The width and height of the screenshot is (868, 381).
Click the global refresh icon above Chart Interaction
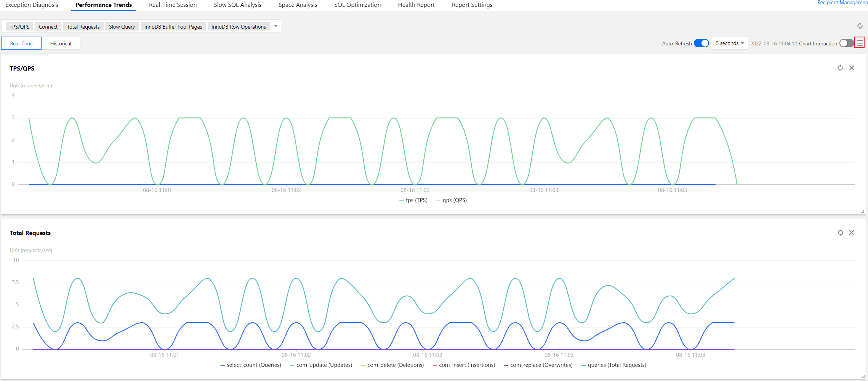click(860, 26)
